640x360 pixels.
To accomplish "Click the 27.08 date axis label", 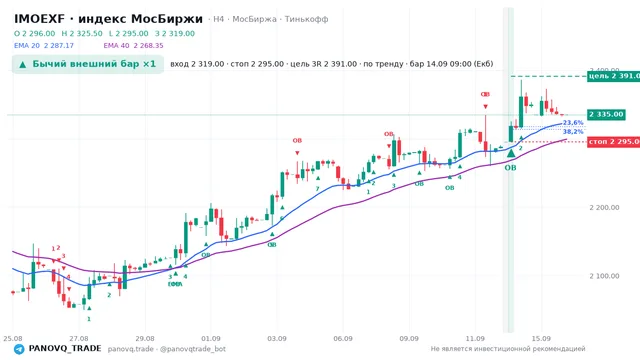I will pyautogui.click(x=79, y=338).
